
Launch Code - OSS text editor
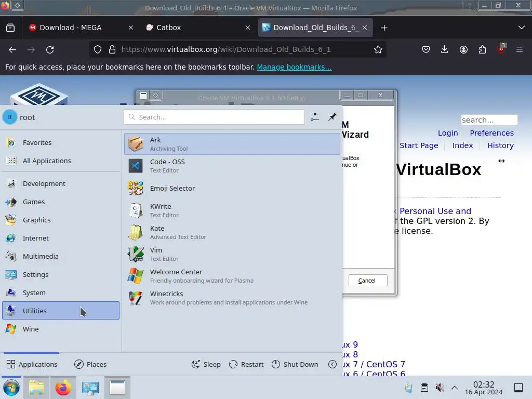pyautogui.click(x=232, y=166)
